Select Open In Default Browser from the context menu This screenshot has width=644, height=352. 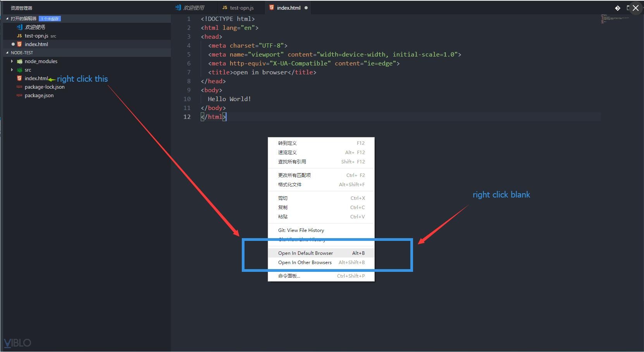tap(305, 253)
